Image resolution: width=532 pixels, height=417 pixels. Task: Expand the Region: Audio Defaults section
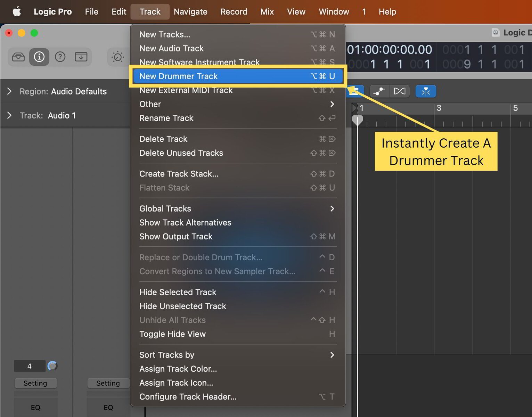[9, 91]
